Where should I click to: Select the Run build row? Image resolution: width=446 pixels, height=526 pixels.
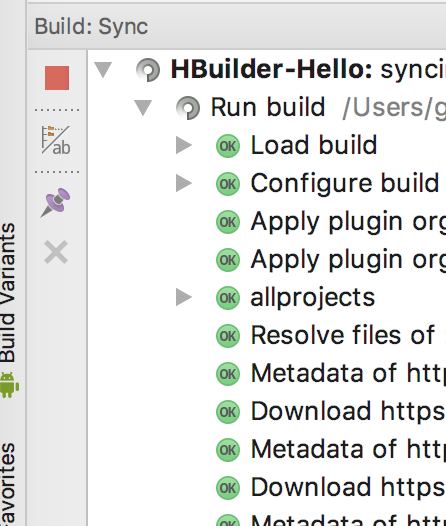tap(267, 107)
